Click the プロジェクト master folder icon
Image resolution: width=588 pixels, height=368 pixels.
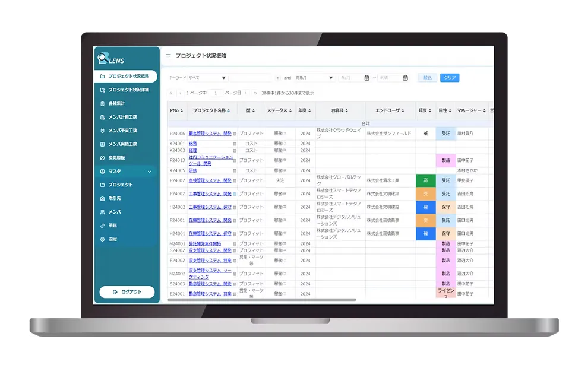pos(102,185)
